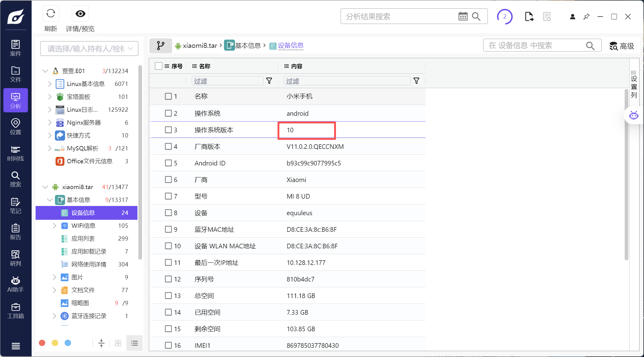Collapse the 贾贾.E01 tree node
The height and width of the screenshot is (357, 644).
coord(45,71)
